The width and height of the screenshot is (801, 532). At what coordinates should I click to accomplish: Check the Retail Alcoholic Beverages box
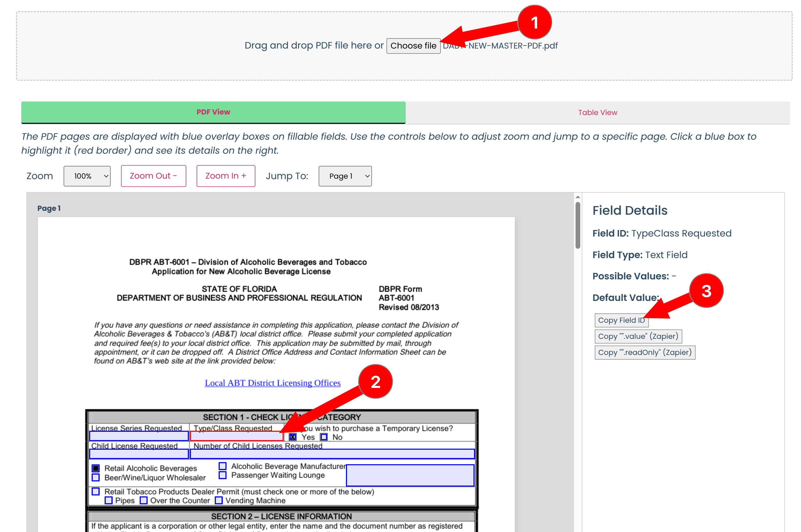coord(96,469)
